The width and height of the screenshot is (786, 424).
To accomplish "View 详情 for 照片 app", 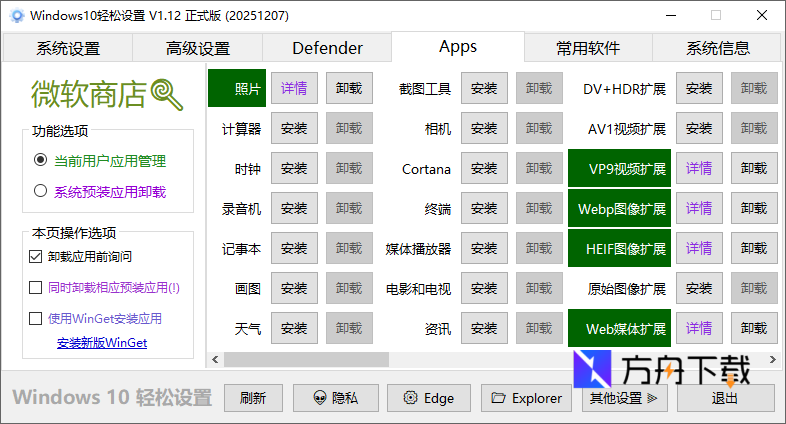I will tap(294, 88).
